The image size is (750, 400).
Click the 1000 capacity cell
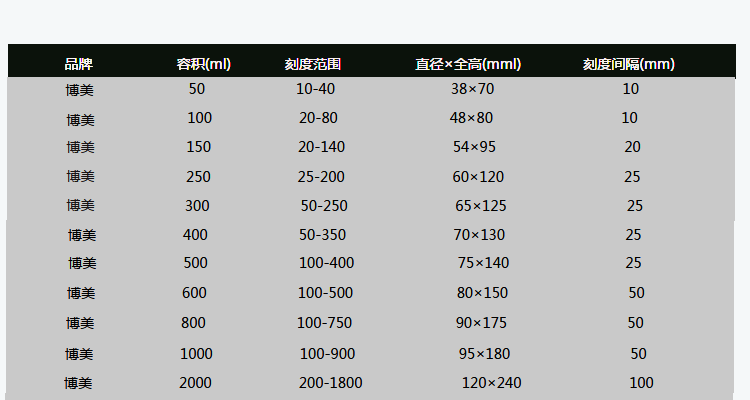point(196,354)
